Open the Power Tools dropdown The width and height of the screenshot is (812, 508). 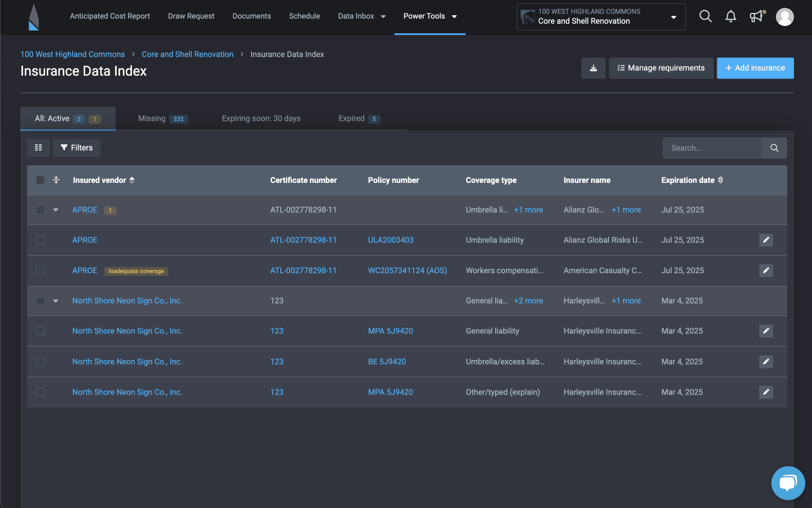(430, 16)
